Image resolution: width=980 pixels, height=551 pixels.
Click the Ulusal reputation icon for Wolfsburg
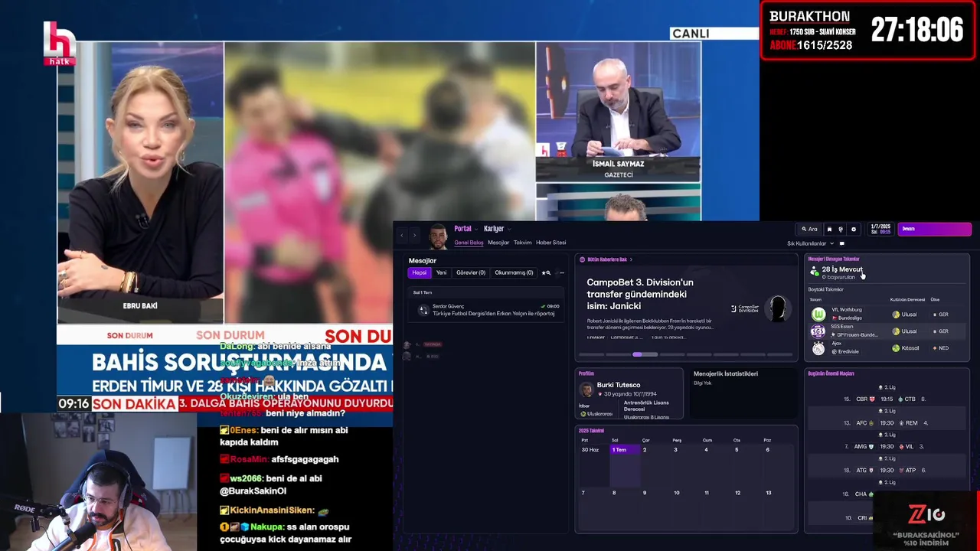click(896, 315)
